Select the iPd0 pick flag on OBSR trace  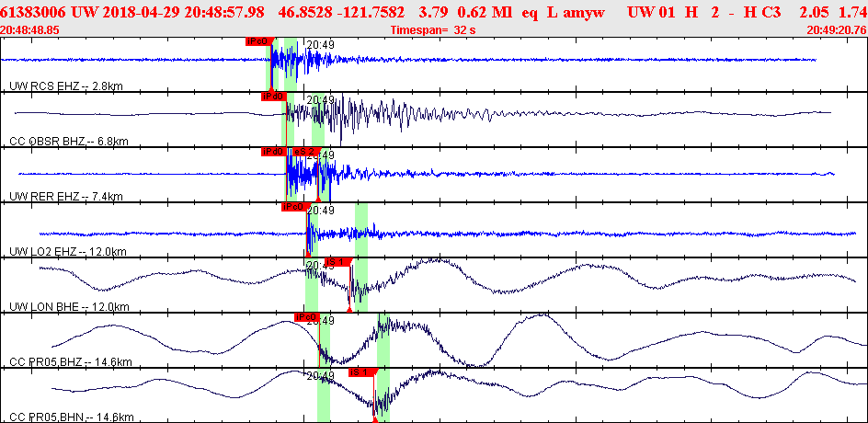275,97
